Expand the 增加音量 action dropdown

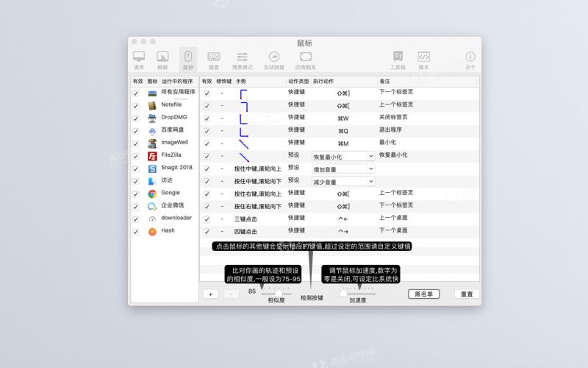pyautogui.click(x=343, y=169)
